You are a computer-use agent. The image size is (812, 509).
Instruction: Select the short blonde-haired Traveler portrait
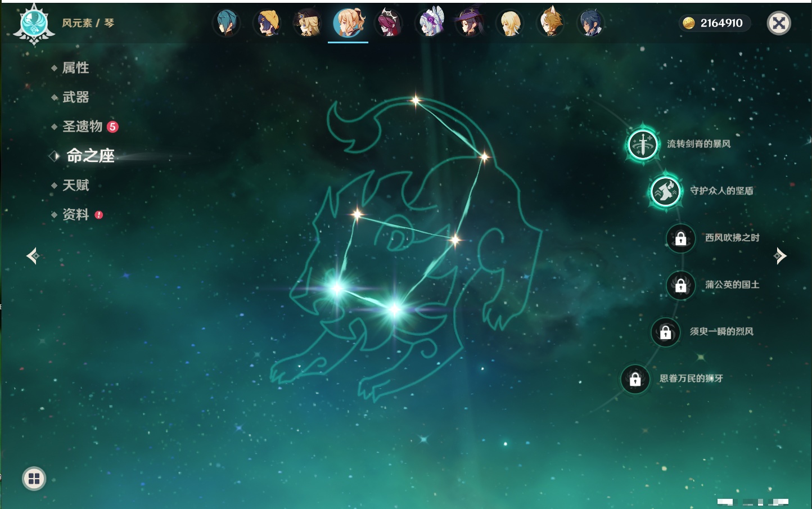(510, 23)
